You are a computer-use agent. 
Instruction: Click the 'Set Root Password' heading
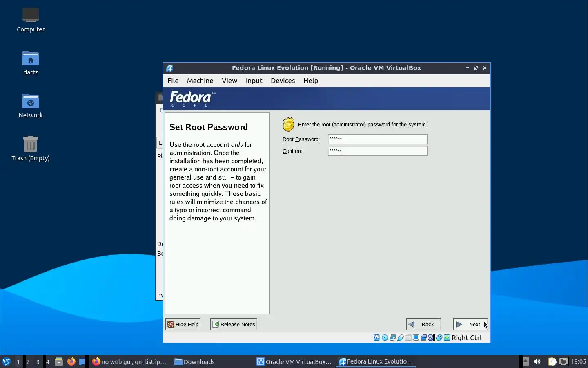tap(209, 127)
